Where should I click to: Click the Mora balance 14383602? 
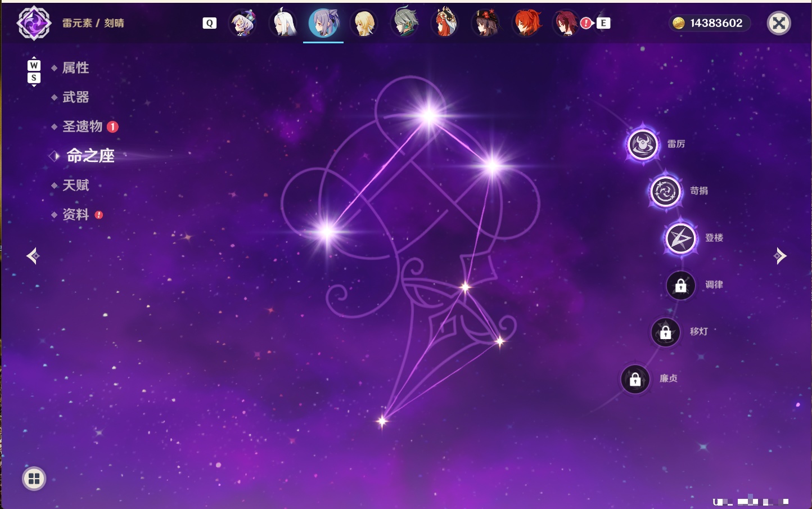[716, 23]
